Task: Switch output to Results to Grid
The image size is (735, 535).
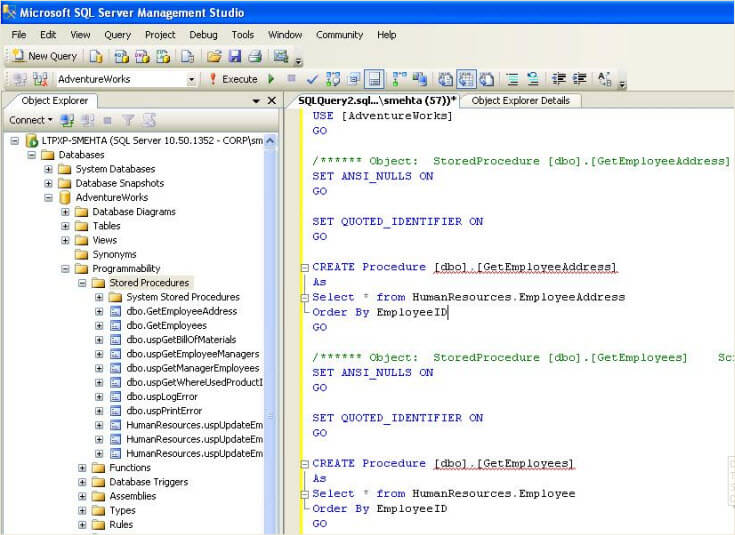Action: 466,79
